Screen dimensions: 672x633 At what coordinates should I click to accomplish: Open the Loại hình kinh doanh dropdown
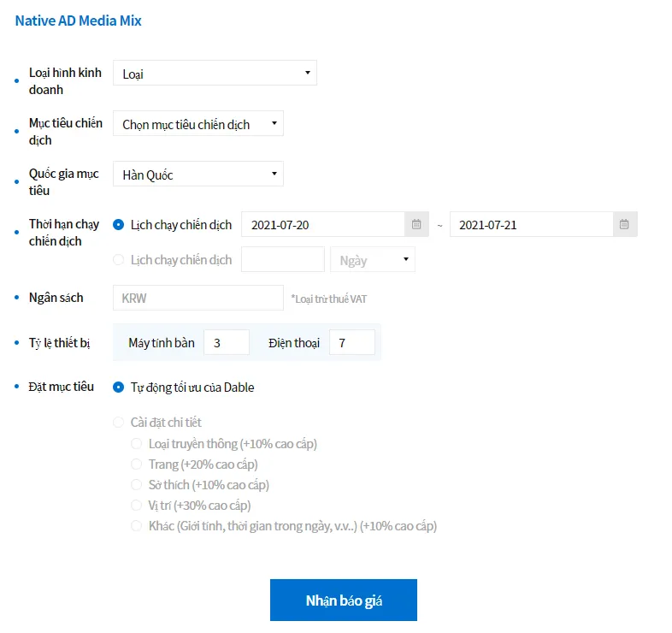coord(215,73)
